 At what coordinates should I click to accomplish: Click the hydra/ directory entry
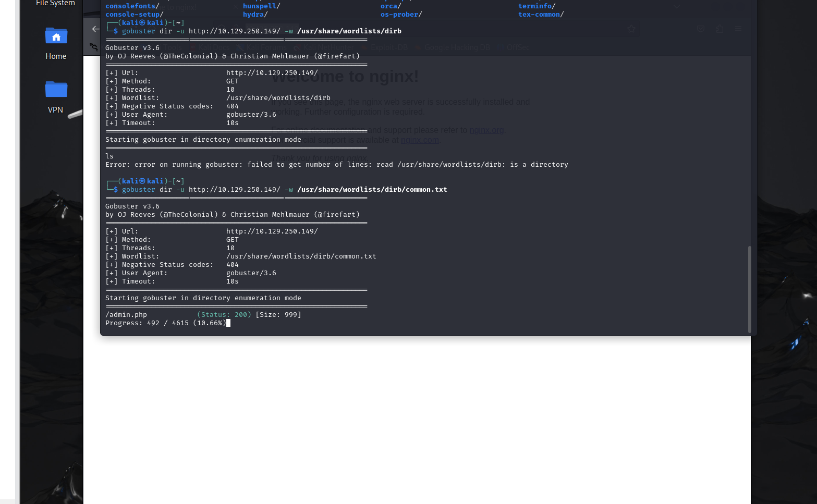pyautogui.click(x=255, y=15)
